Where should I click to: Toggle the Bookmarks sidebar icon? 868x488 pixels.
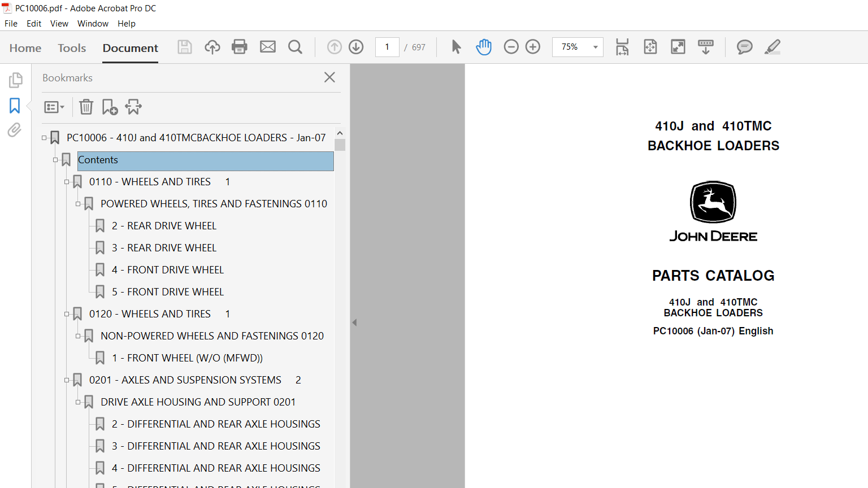click(15, 106)
